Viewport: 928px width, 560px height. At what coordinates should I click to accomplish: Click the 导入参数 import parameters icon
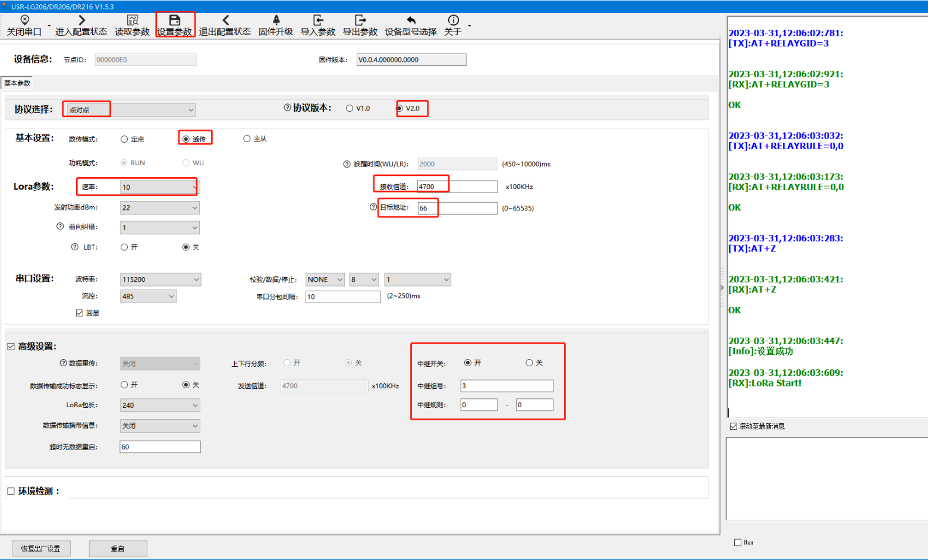coord(318,20)
